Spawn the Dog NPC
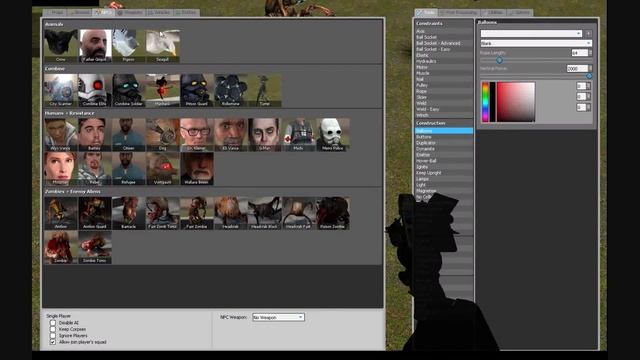This screenshot has width=640, height=360. coord(162,135)
